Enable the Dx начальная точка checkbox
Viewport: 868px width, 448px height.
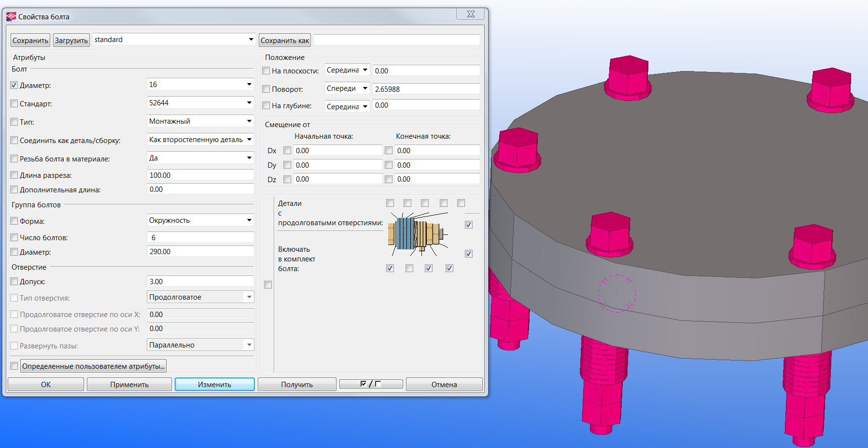(287, 150)
